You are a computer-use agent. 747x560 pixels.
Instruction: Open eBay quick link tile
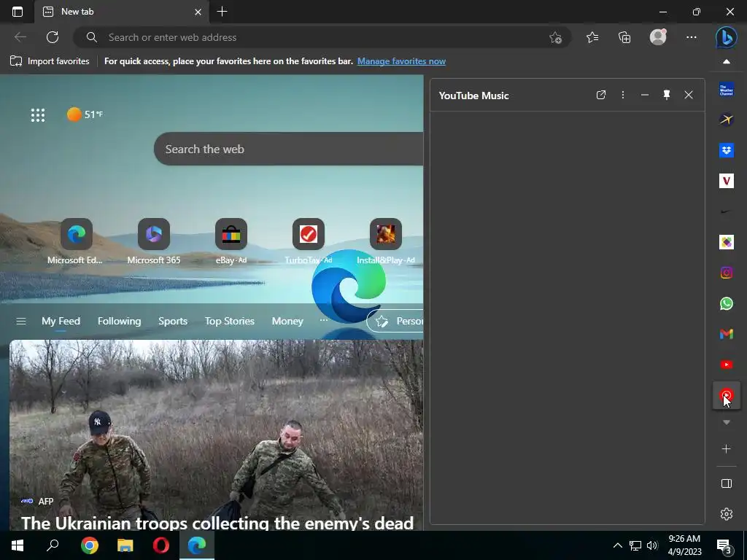point(231,234)
